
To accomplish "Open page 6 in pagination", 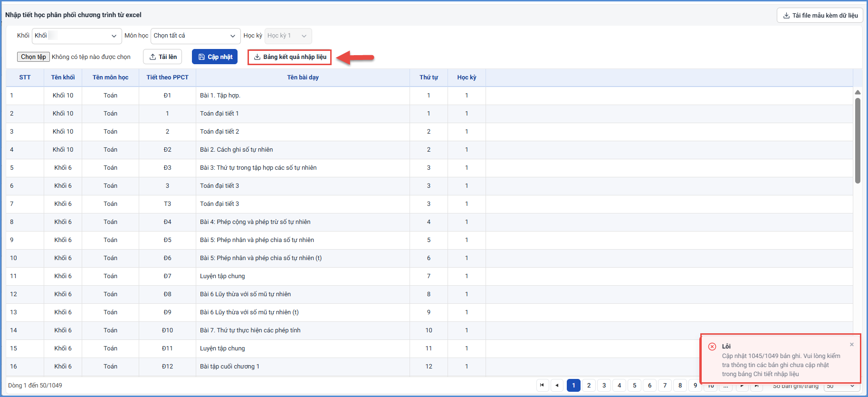I will (650, 385).
